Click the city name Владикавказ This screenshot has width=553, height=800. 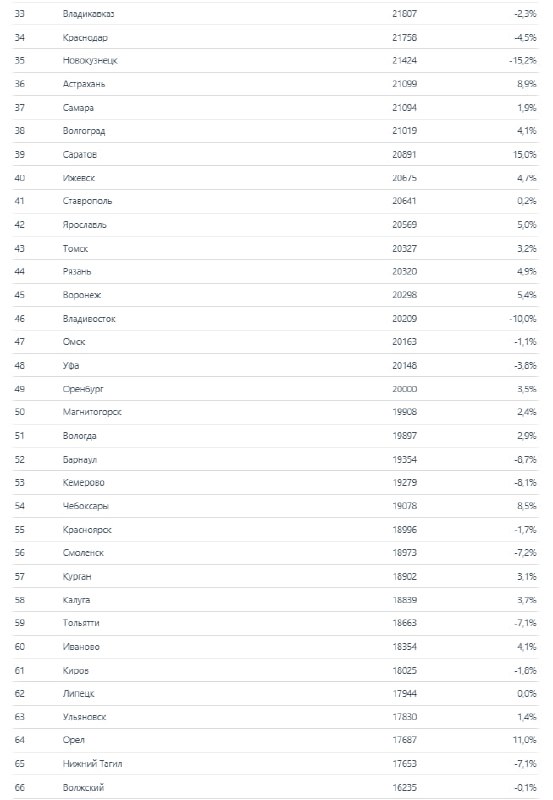click(88, 14)
